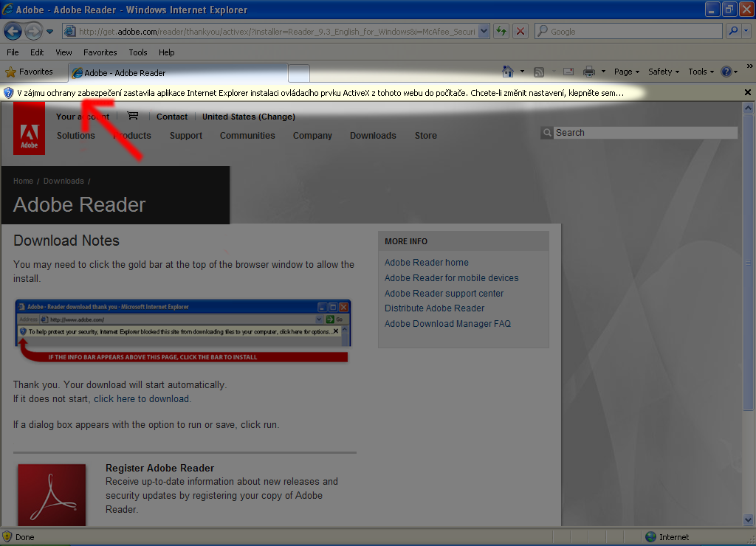
Task: Open the Contact link
Action: coord(171,117)
